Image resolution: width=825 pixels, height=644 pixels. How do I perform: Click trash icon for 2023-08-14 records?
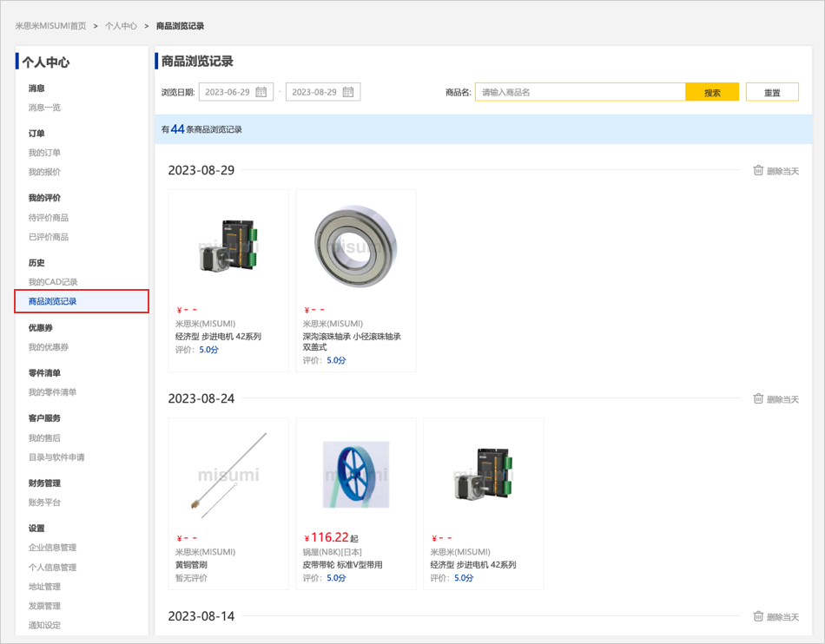pyautogui.click(x=758, y=616)
